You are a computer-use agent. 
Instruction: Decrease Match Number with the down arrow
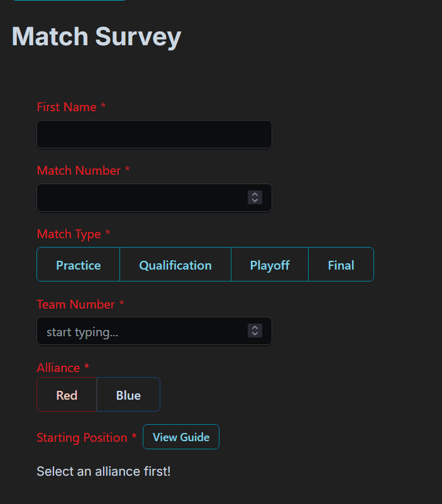click(255, 201)
